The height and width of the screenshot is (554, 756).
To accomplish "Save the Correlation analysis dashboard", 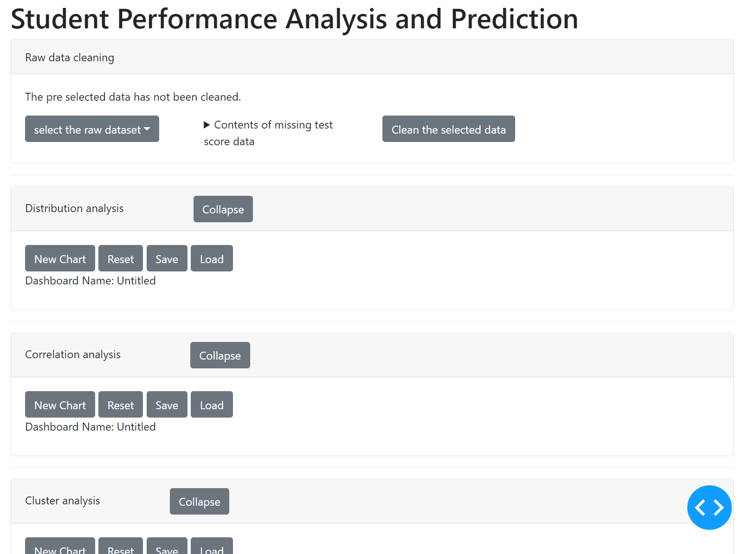I will pyautogui.click(x=167, y=405).
